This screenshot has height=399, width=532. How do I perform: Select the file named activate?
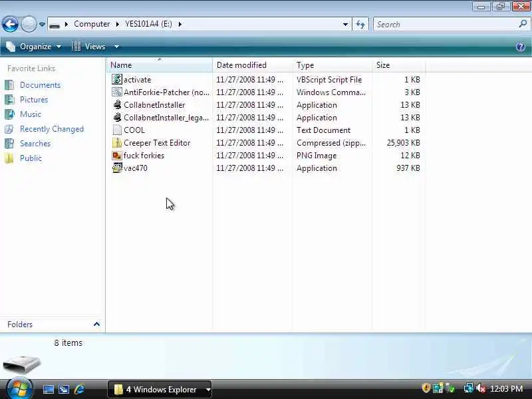point(138,80)
